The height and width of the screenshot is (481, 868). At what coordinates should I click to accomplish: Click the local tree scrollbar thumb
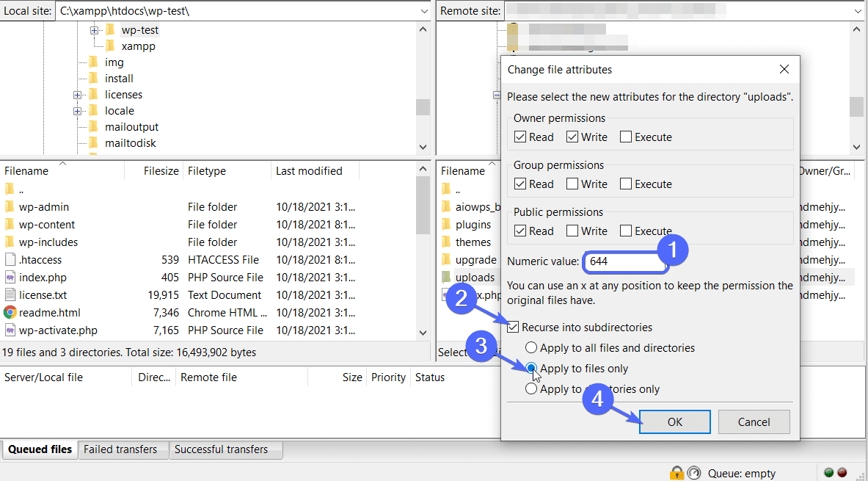423,107
